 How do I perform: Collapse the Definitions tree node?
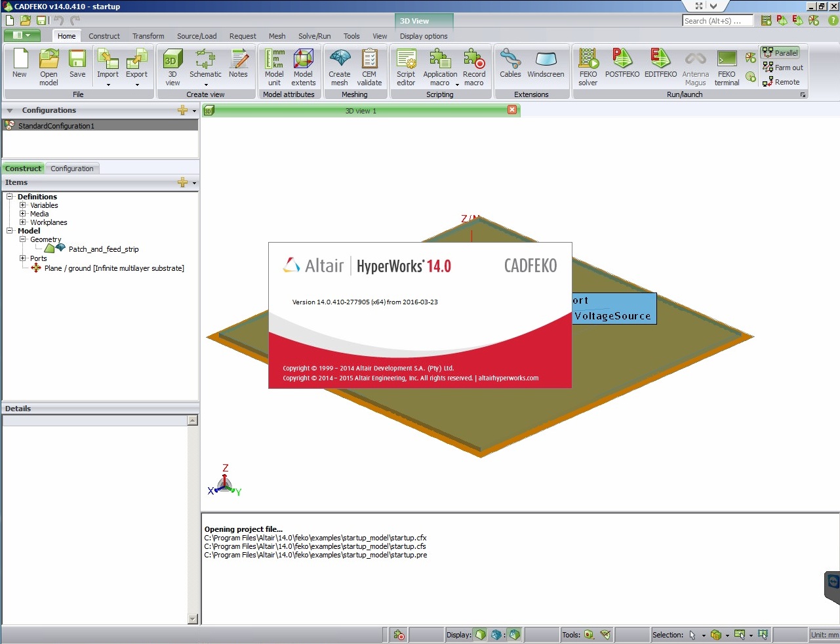click(10, 197)
